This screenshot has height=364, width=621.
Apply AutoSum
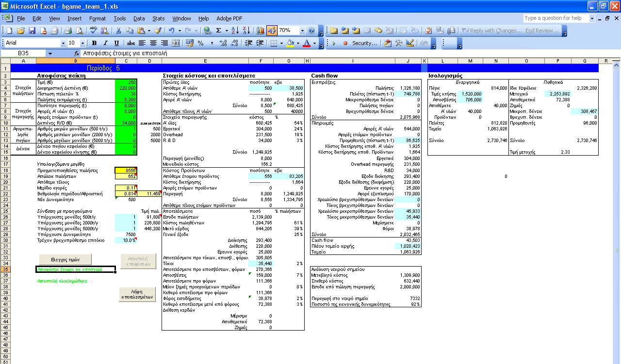tap(219, 31)
